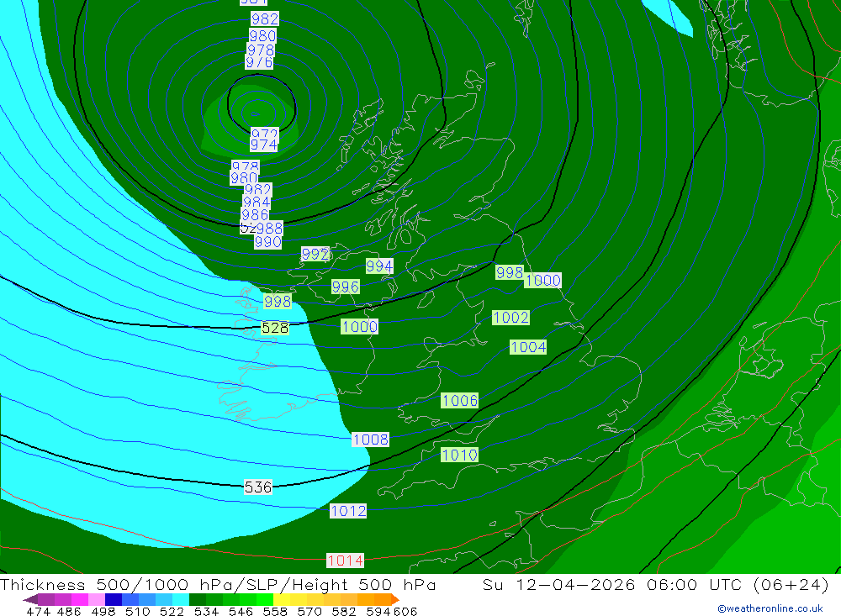Select the 992 isobar label
This screenshot has height=616, width=841.
315,254
